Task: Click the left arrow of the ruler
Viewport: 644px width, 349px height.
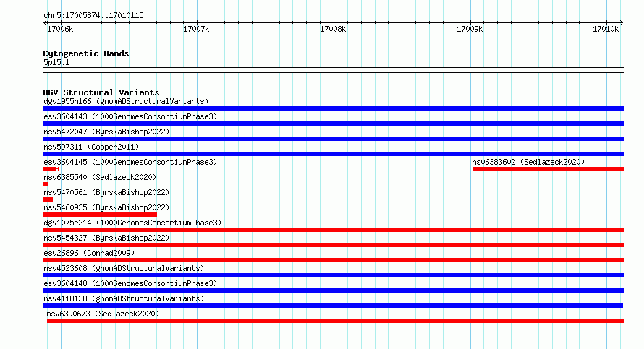Action: [x=45, y=23]
